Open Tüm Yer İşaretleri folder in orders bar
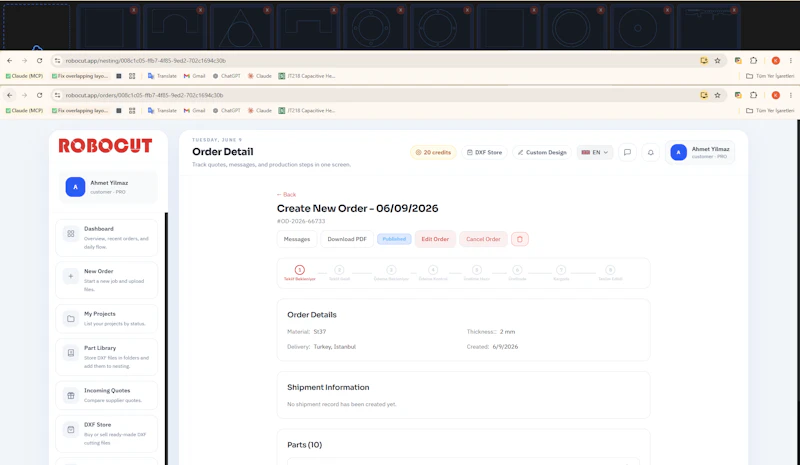This screenshot has height=465, width=800. point(770,110)
